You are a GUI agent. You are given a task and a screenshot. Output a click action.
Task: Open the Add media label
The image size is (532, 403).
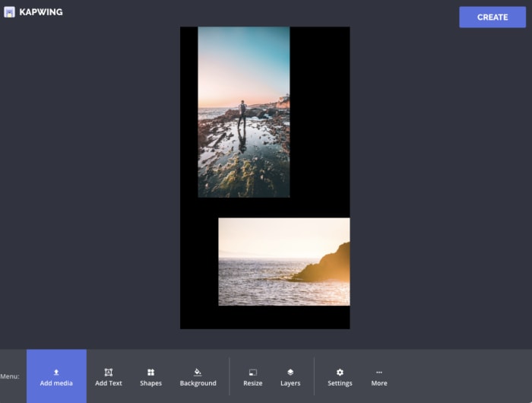click(56, 383)
